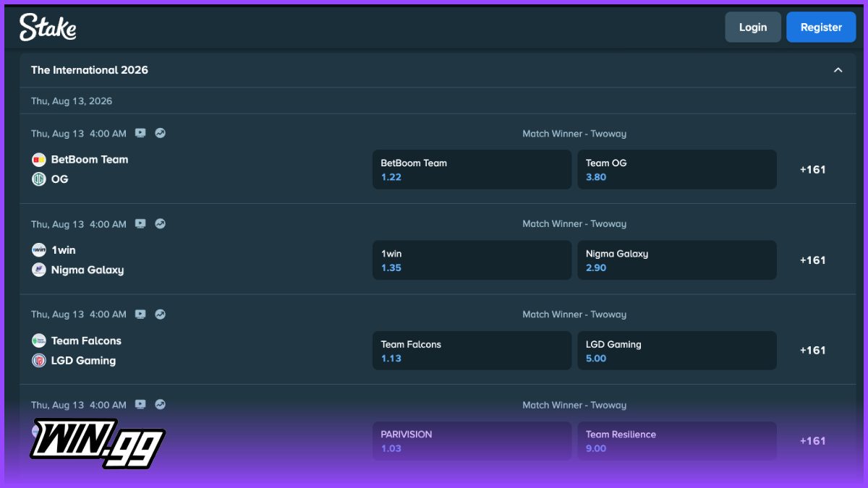Open BetBoom Team name in match list
Screen dimensions: 868x488
pyautogui.click(x=90, y=160)
